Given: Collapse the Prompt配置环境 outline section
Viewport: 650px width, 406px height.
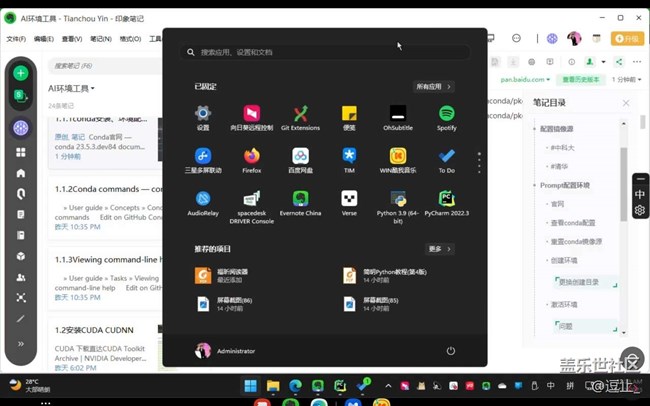Looking at the screenshot, I should [x=535, y=185].
